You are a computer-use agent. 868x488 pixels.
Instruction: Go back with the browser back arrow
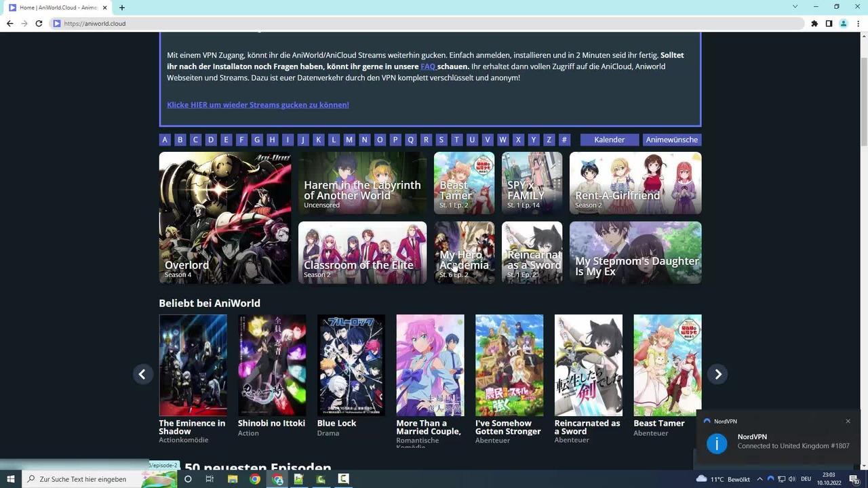pyautogui.click(x=9, y=23)
